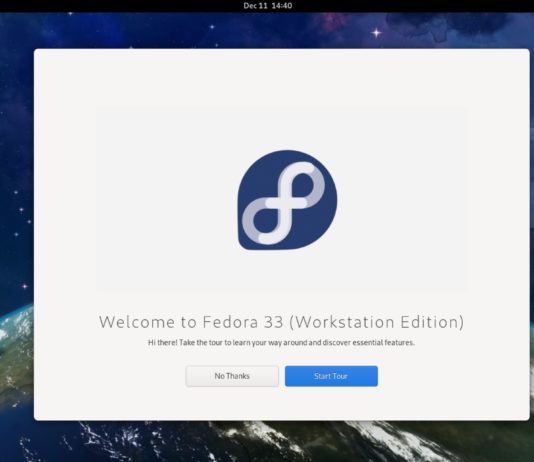Click the 'Hi there! Take the tour' description text
This screenshot has height=462, width=534.
click(281, 342)
